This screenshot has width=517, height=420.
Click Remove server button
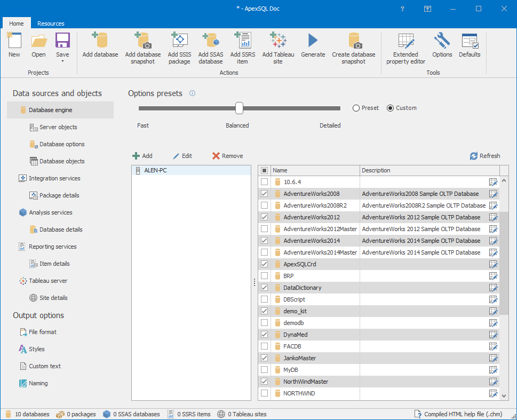point(228,156)
